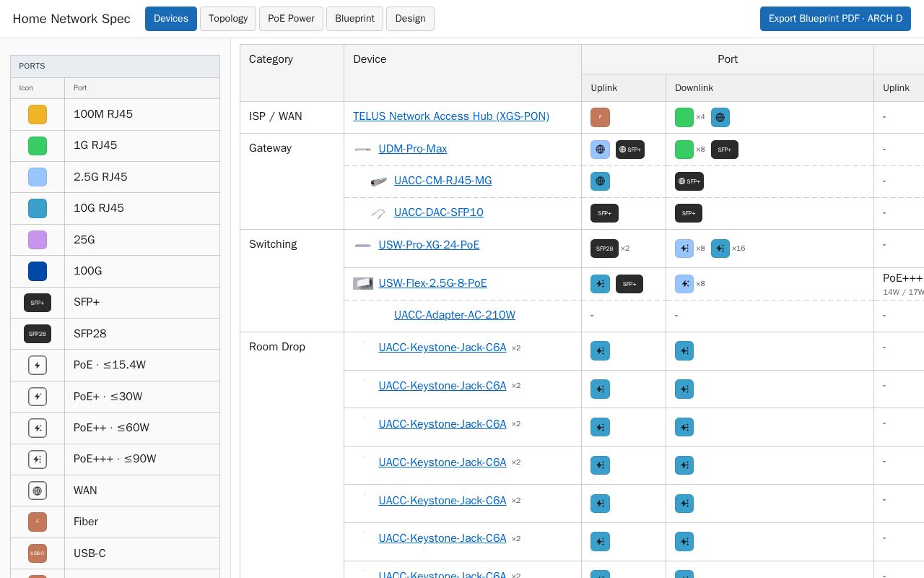Click the WAN SFP+ uplink badge for UDM-Pro-Max
This screenshot has height=578, width=924.
click(x=630, y=150)
